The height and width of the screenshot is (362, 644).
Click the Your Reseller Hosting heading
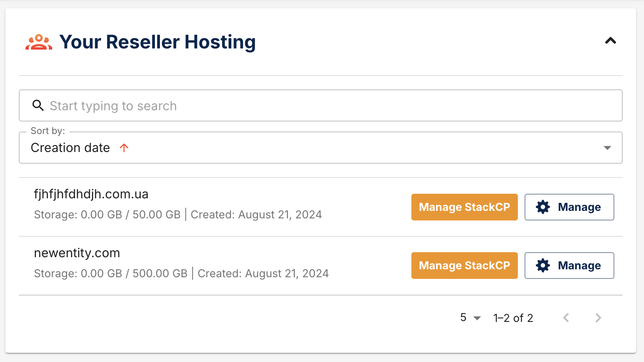(x=157, y=42)
